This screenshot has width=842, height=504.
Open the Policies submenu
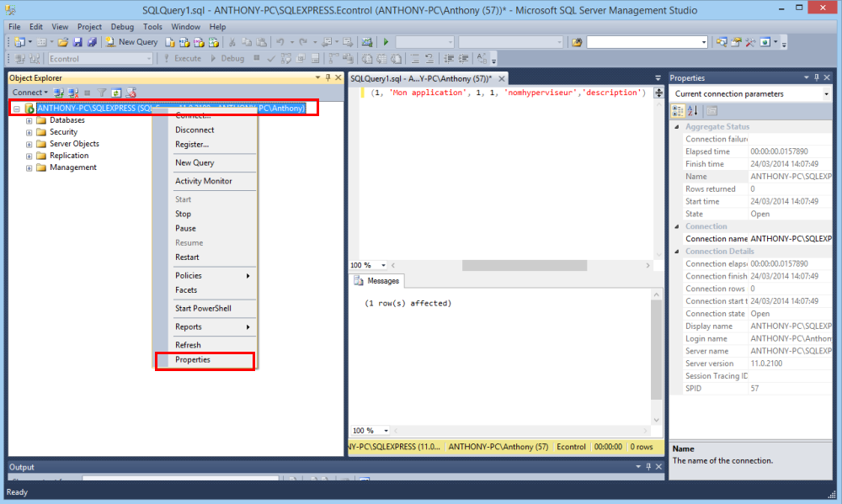[x=205, y=275]
